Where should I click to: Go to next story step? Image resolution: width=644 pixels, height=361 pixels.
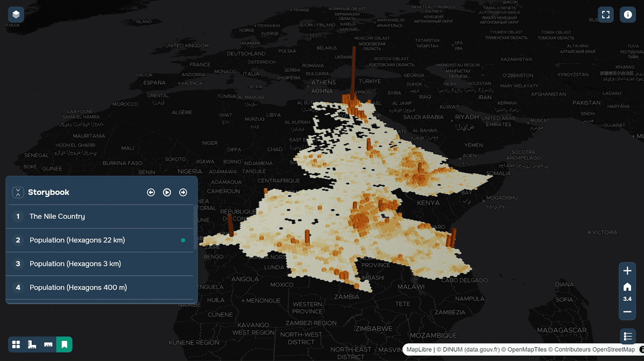click(183, 192)
